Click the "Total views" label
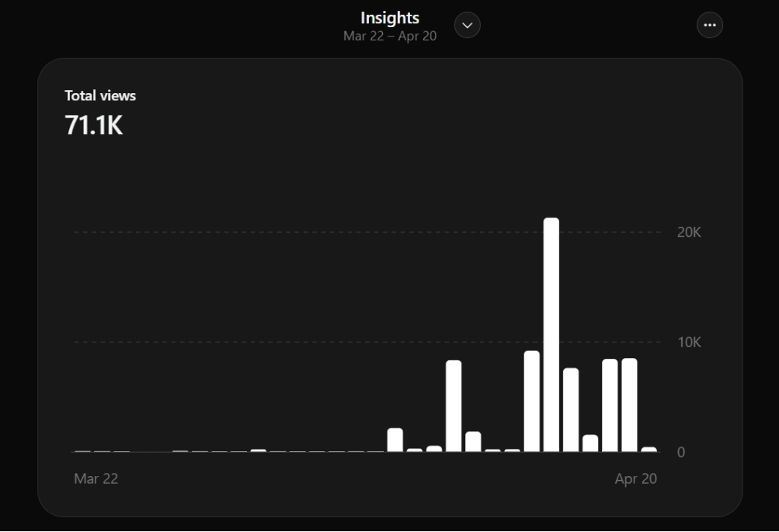 (100, 96)
